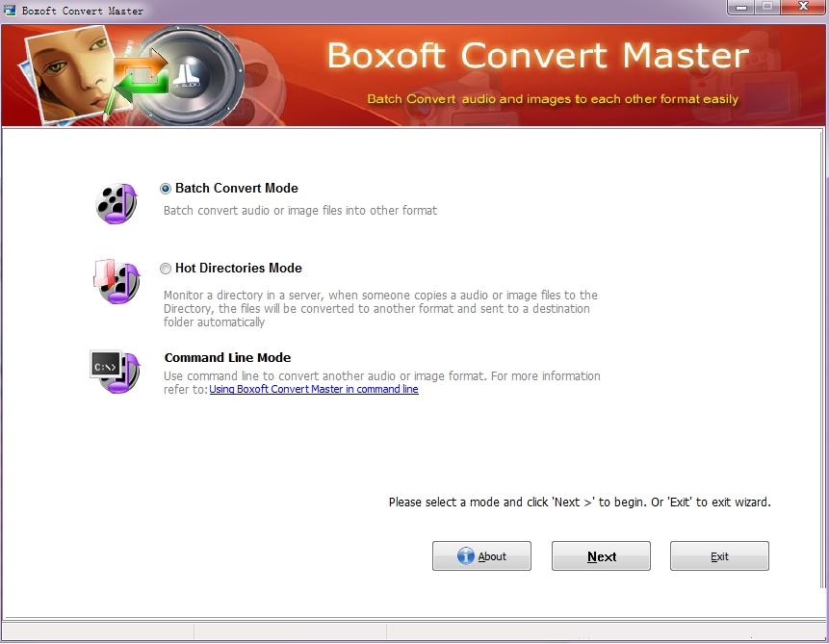Click 'Please select a mode' instruction text

pos(580,502)
